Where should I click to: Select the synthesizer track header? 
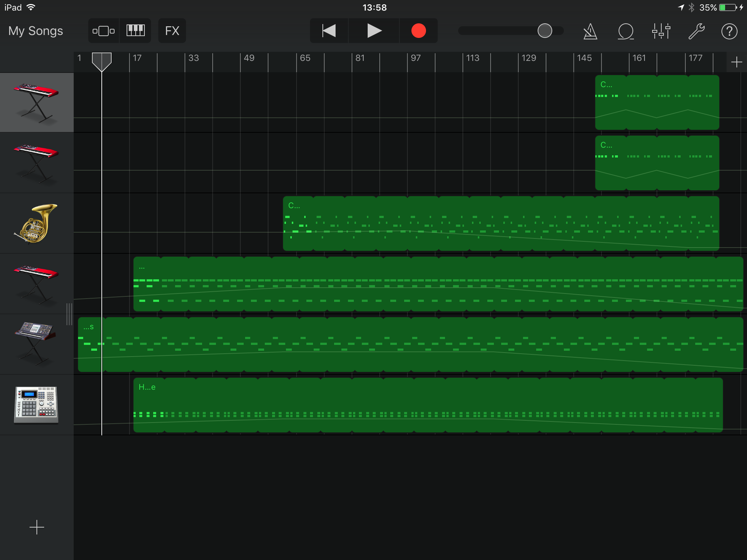click(x=36, y=344)
